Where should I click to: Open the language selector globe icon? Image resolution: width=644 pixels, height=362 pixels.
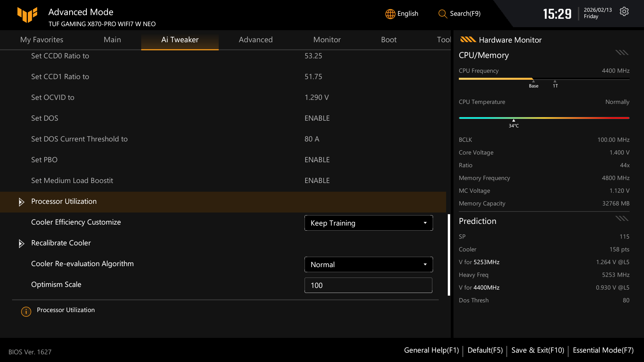pos(390,14)
